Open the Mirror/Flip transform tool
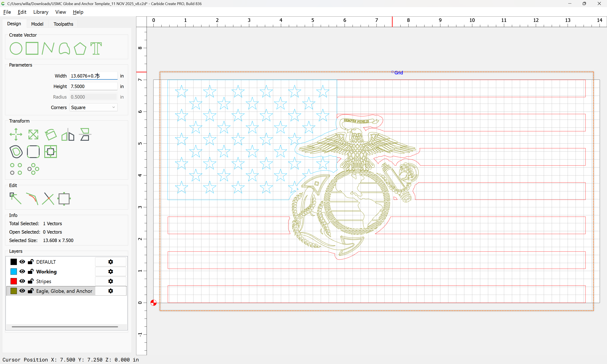Image resolution: width=607 pixels, height=364 pixels. pyautogui.click(x=68, y=134)
